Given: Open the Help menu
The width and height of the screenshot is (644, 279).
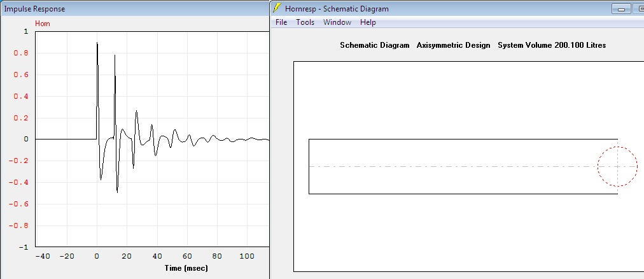Looking at the screenshot, I should (x=368, y=22).
